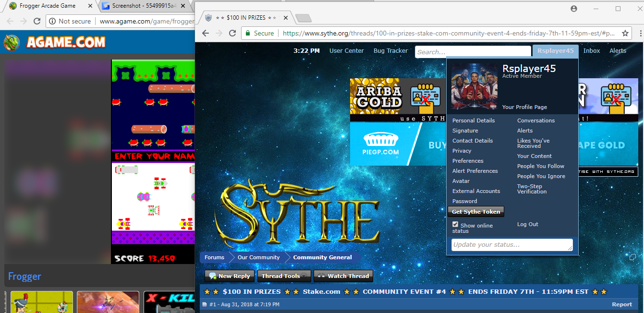The height and width of the screenshot is (313, 644).
Task: Click the Get Sythe Token button
Action: [x=476, y=212]
